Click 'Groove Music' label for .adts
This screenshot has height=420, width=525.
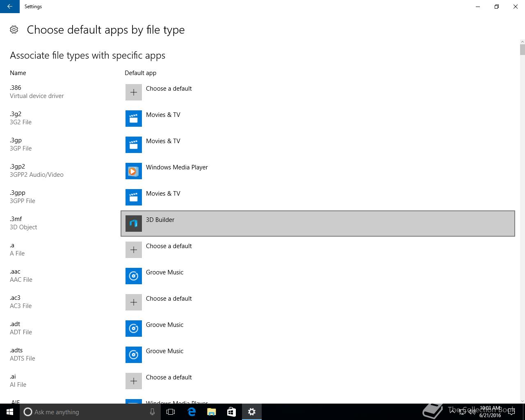165,351
